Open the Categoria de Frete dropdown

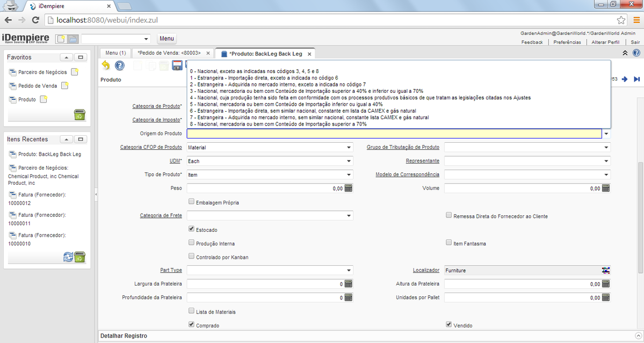[349, 216]
